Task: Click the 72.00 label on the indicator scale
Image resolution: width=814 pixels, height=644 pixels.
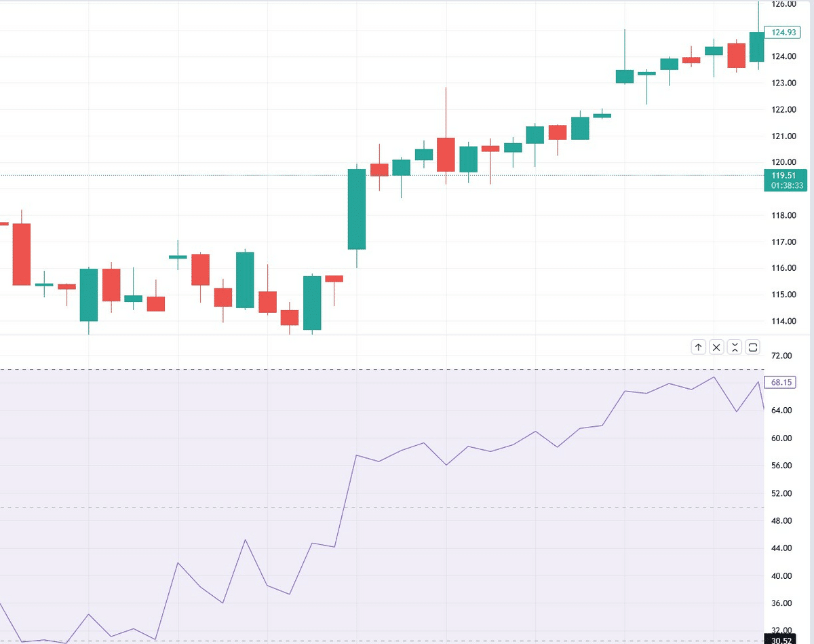Action: tap(782, 355)
